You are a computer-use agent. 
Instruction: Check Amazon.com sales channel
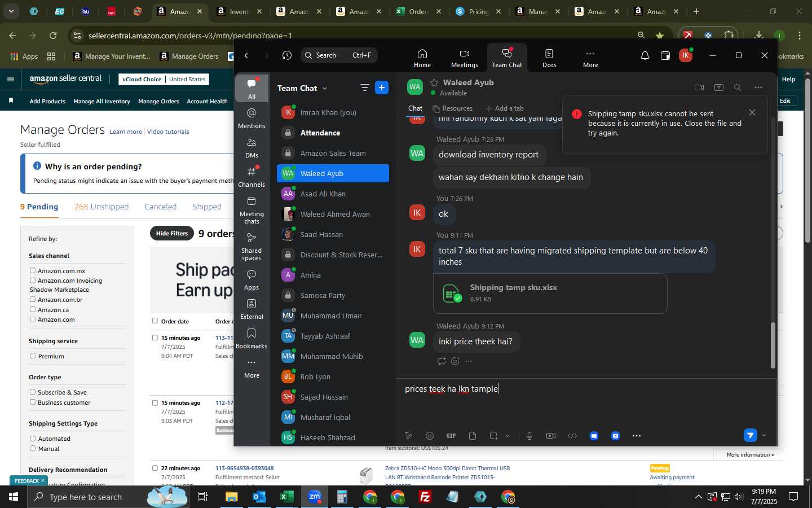coord(33,319)
